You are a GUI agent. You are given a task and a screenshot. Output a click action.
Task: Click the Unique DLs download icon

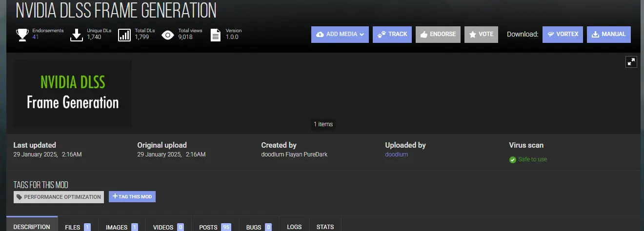pos(77,35)
